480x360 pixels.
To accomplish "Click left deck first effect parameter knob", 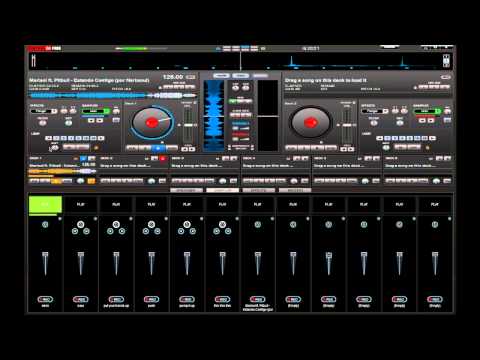I will coord(64,111).
